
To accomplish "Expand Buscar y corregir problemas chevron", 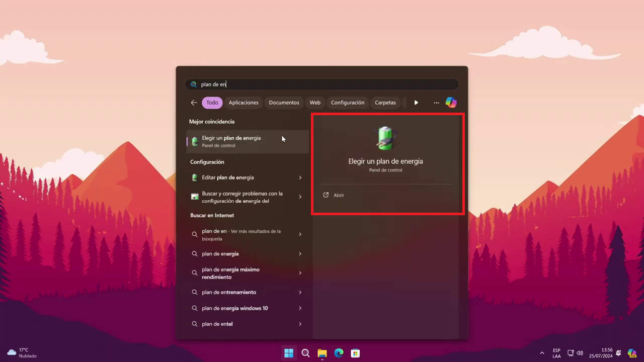I will coord(300,197).
